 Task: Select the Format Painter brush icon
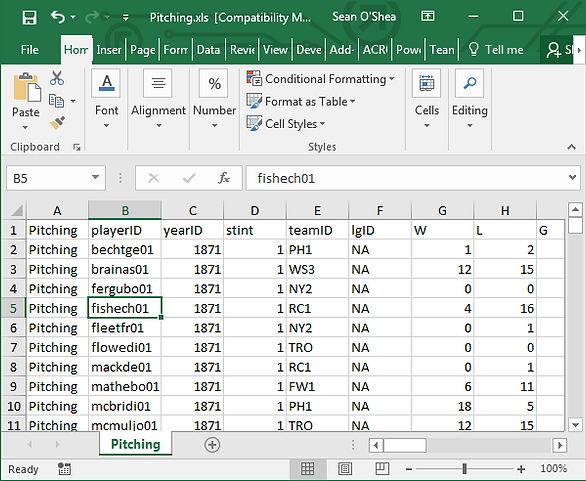57,123
